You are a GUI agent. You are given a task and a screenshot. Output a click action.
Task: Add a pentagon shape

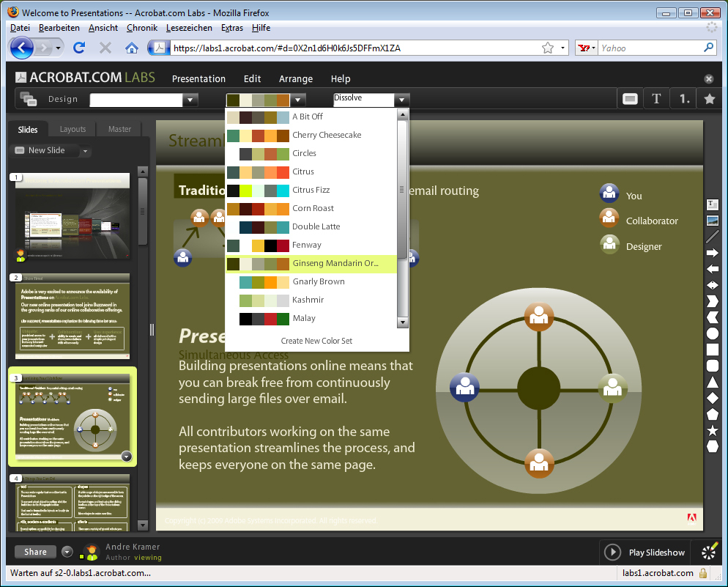click(x=712, y=414)
